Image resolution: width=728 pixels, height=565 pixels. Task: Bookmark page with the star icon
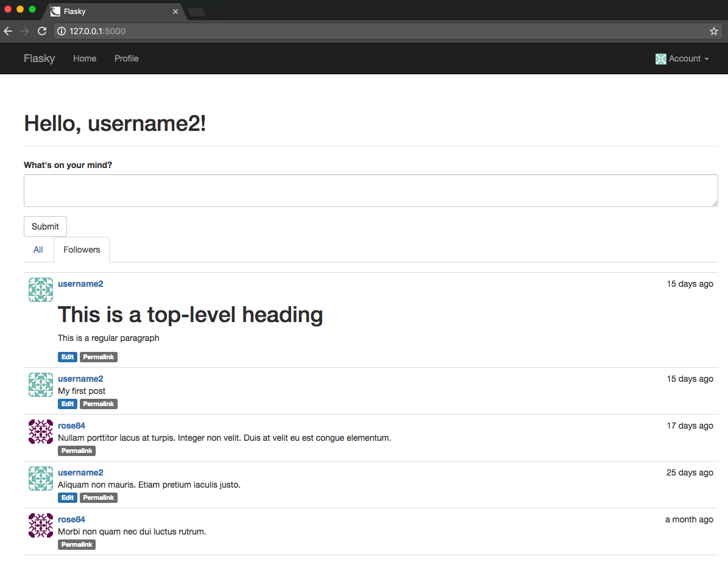pos(714,31)
